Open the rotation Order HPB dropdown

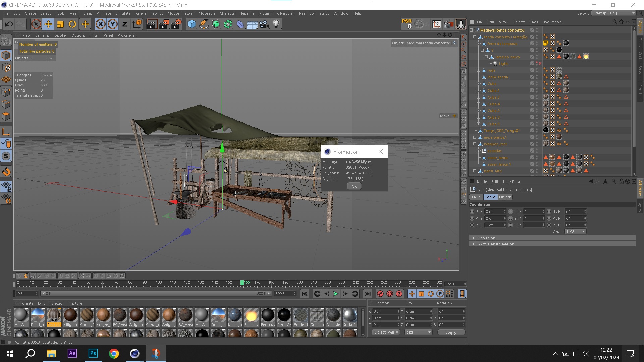click(575, 232)
